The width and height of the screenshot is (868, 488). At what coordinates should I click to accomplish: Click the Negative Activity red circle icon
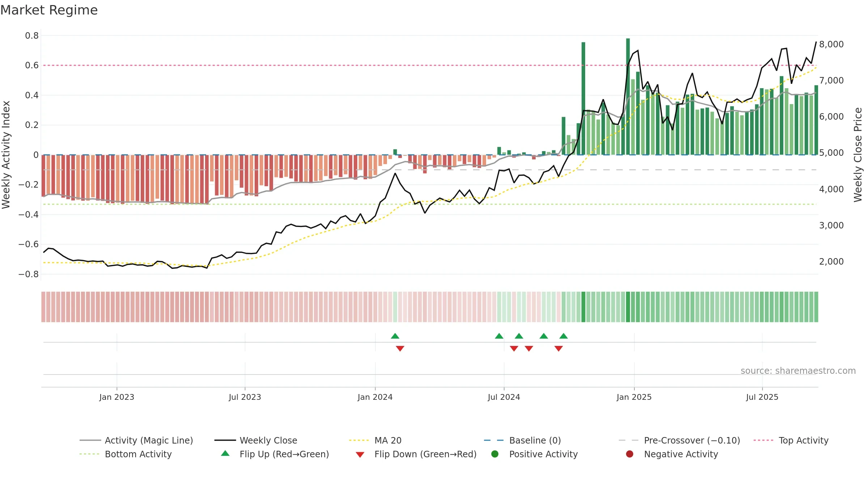[x=630, y=454]
